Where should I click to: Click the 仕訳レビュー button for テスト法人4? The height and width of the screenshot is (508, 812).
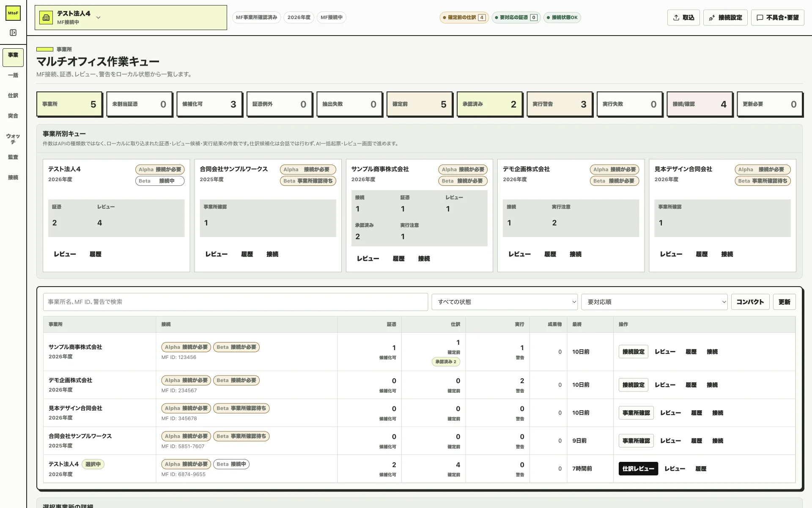638,469
